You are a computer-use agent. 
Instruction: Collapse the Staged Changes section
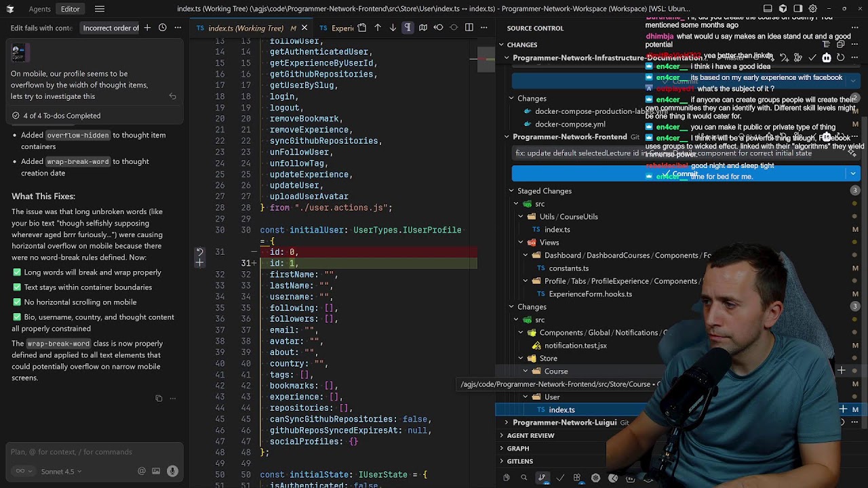(x=511, y=191)
